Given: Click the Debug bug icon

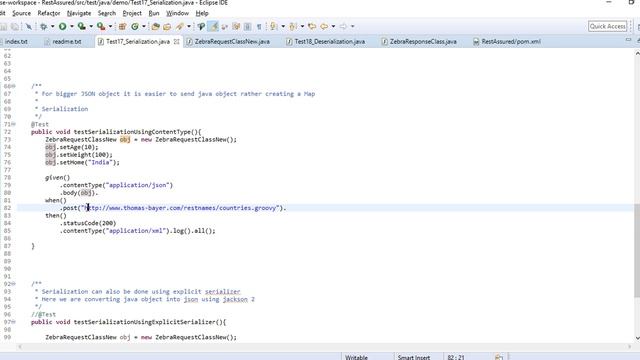Looking at the screenshot, I should click(x=43, y=27).
